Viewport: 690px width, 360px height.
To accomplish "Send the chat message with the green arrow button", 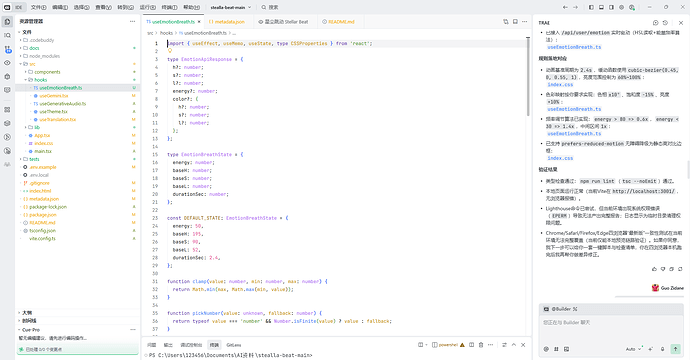I will 675,349.
